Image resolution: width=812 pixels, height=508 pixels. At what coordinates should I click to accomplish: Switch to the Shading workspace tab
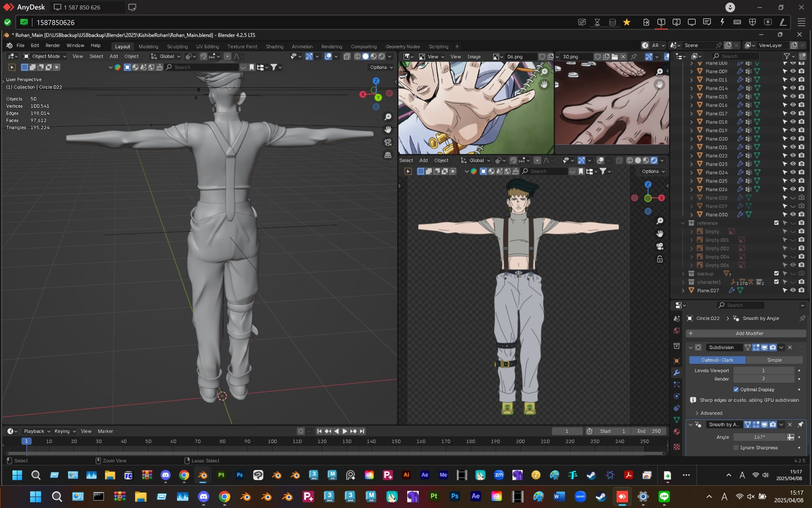pyautogui.click(x=274, y=46)
